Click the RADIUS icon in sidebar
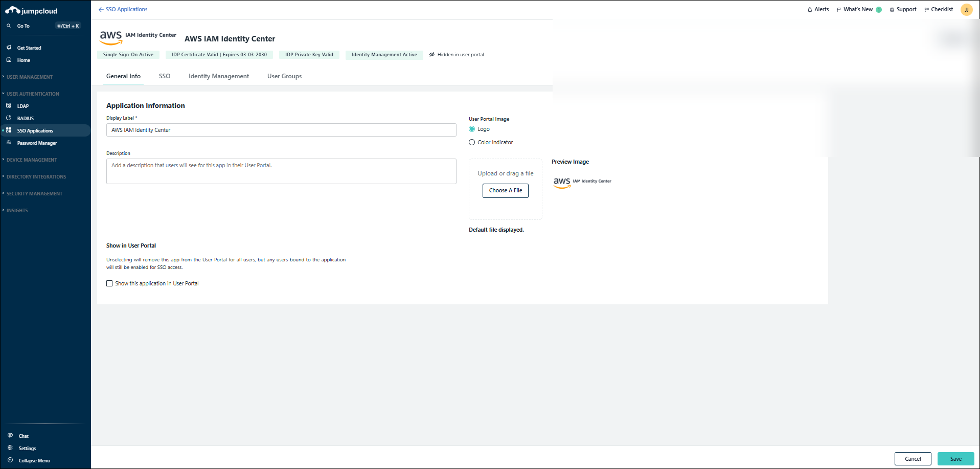 pyautogui.click(x=9, y=118)
